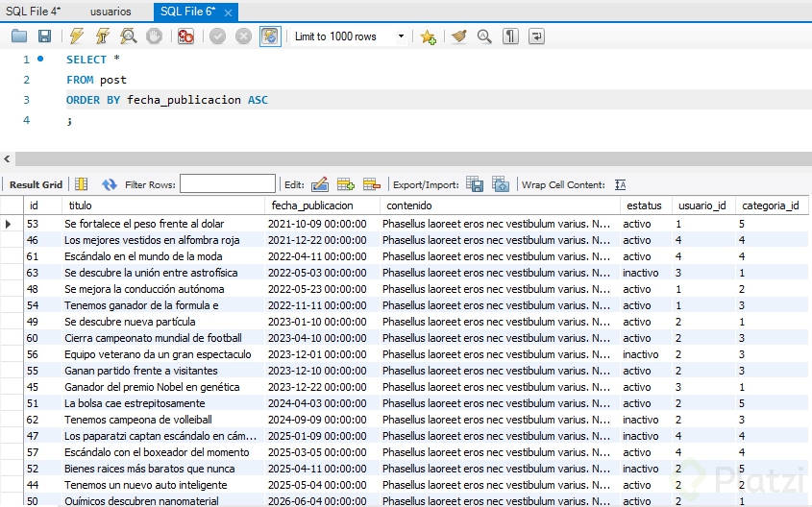Click usuario_id column header

pyautogui.click(x=703, y=205)
